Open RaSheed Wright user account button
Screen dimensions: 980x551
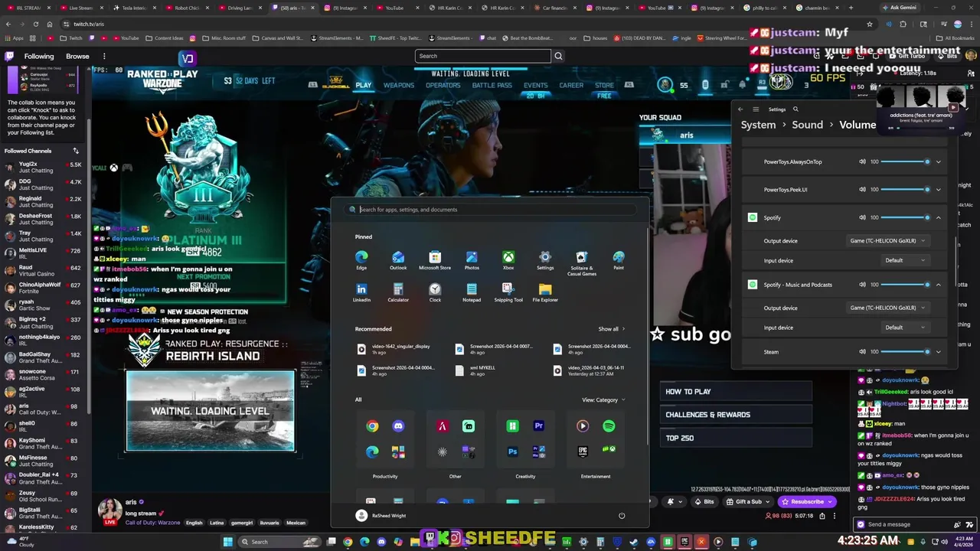tap(381, 516)
